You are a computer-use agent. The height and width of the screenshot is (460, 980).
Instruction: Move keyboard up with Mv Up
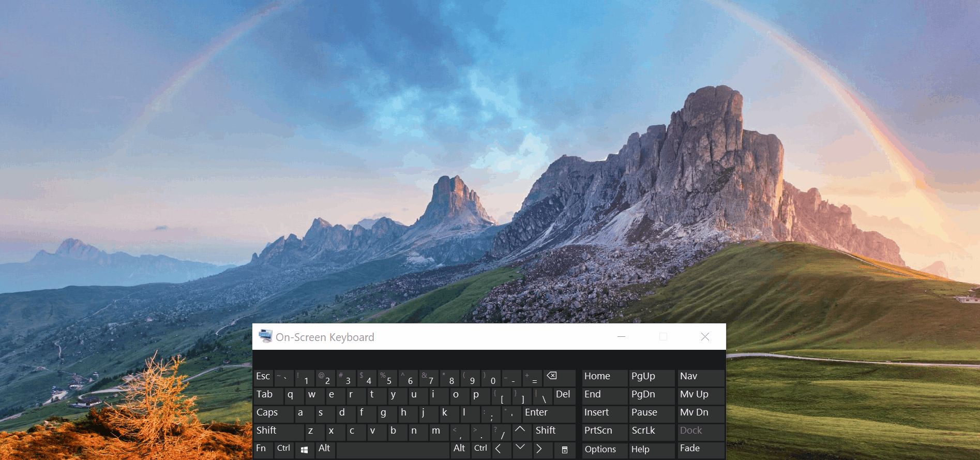tap(700, 395)
